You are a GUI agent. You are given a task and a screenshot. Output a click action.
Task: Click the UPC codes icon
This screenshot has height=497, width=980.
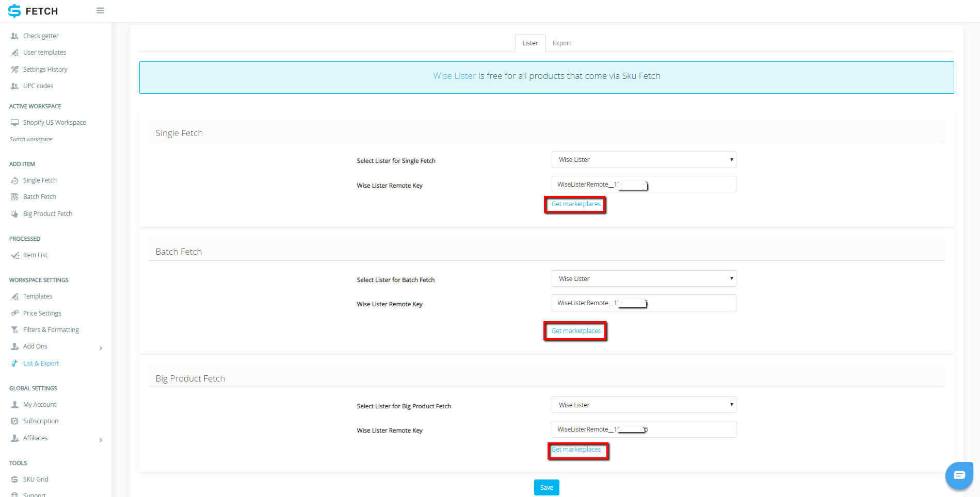[x=14, y=86]
